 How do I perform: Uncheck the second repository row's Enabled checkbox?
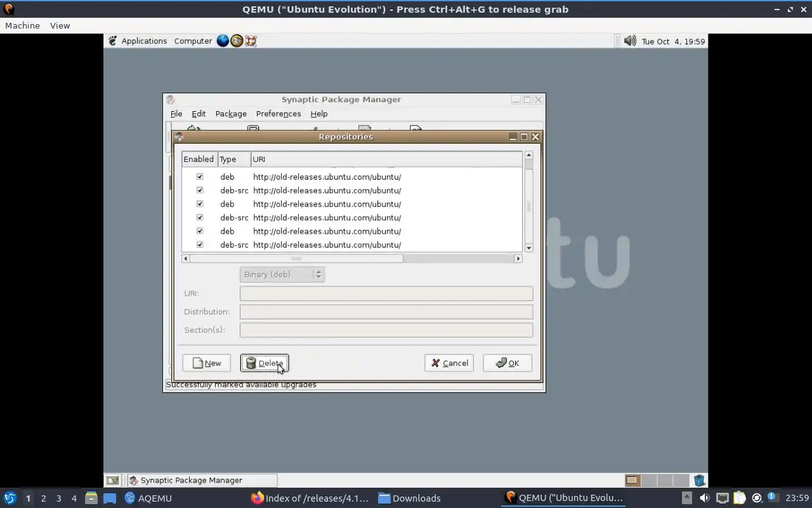tap(200, 190)
